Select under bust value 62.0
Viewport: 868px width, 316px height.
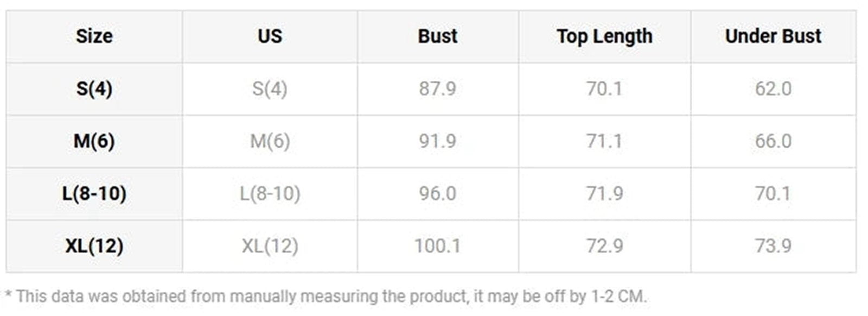pos(773,89)
